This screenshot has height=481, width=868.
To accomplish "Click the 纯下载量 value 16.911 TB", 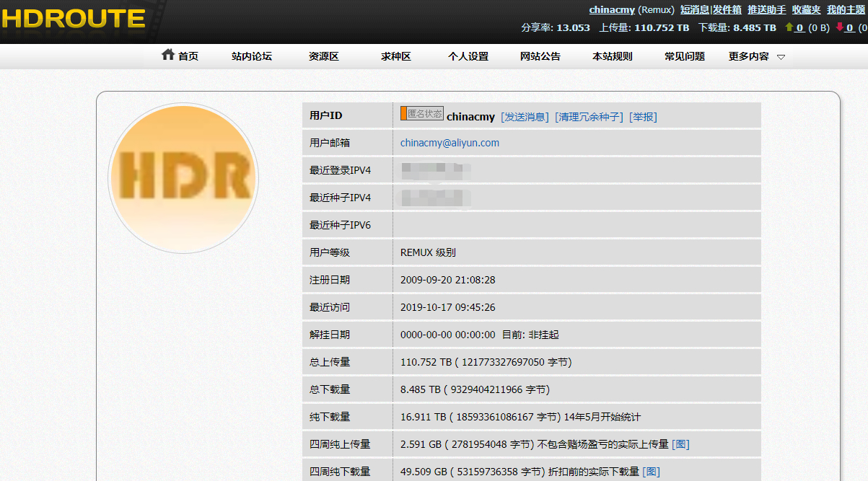I will [x=520, y=417].
